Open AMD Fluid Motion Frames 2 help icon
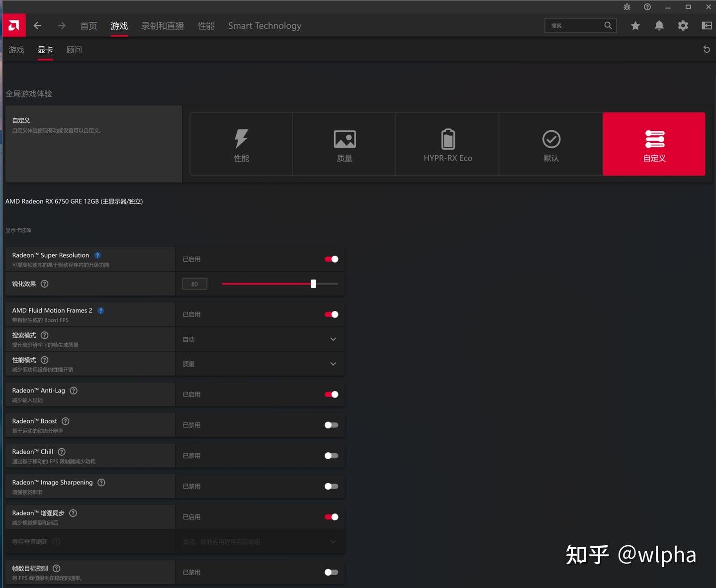The height and width of the screenshot is (588, 716). (101, 310)
